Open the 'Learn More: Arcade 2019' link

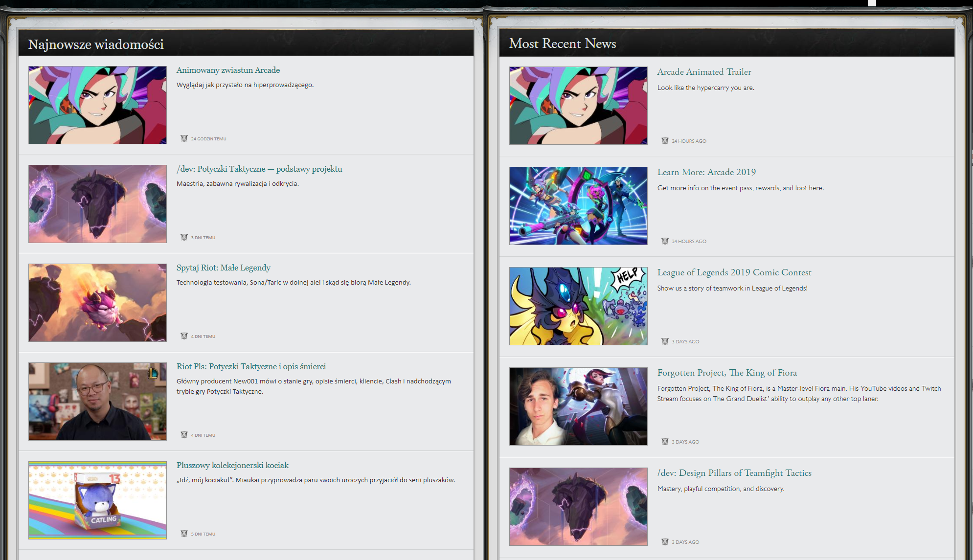(x=706, y=172)
